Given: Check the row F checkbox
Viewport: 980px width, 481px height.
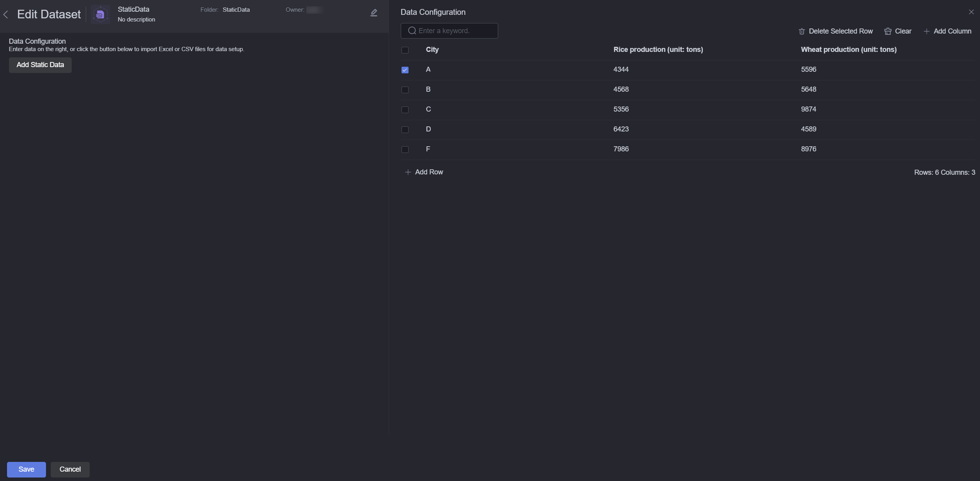Looking at the screenshot, I should [405, 149].
